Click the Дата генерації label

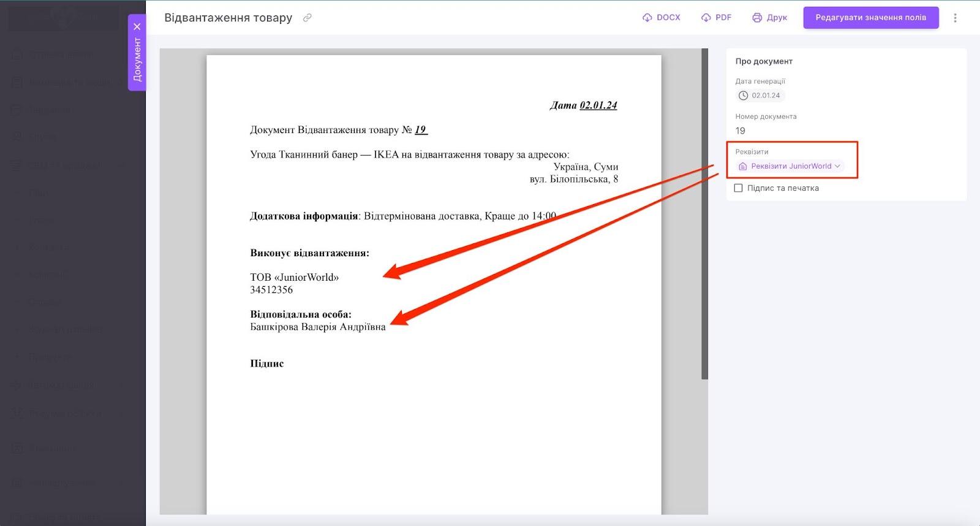[760, 81]
